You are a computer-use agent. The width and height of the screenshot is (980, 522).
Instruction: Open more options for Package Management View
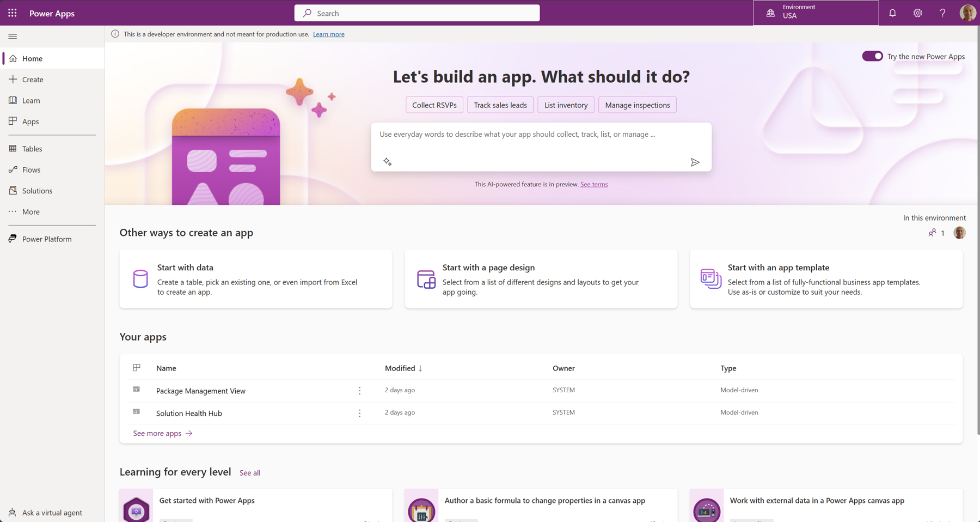pyautogui.click(x=359, y=391)
